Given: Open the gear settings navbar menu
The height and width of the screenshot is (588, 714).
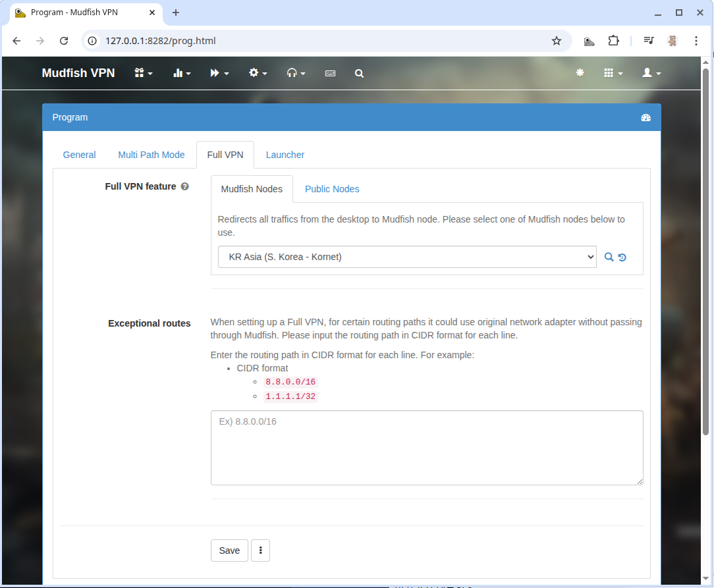Looking at the screenshot, I should click(x=258, y=73).
